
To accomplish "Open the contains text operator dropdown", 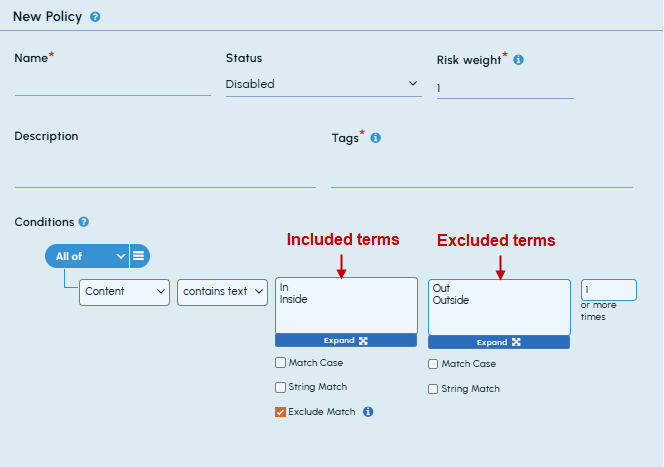I will tap(222, 292).
